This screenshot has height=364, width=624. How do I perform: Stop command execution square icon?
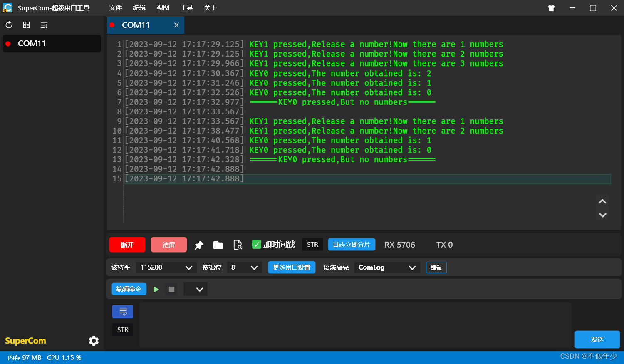click(171, 289)
